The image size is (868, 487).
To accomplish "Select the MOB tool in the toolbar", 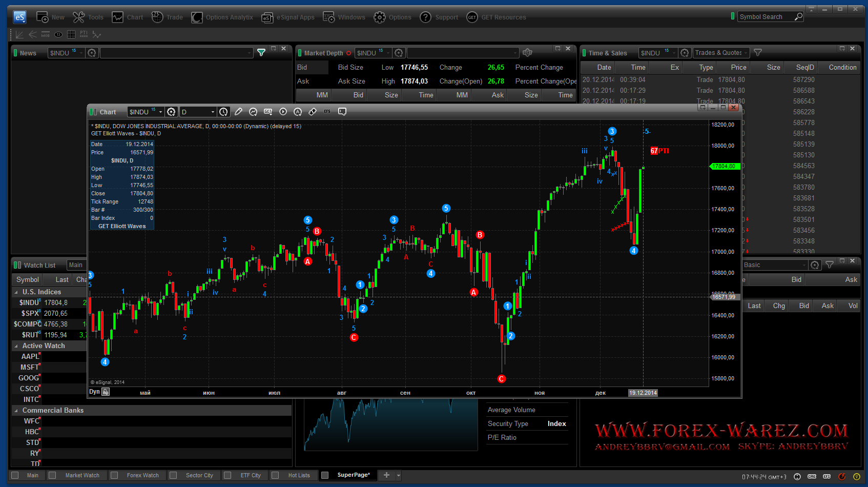I will pyautogui.click(x=46, y=34).
